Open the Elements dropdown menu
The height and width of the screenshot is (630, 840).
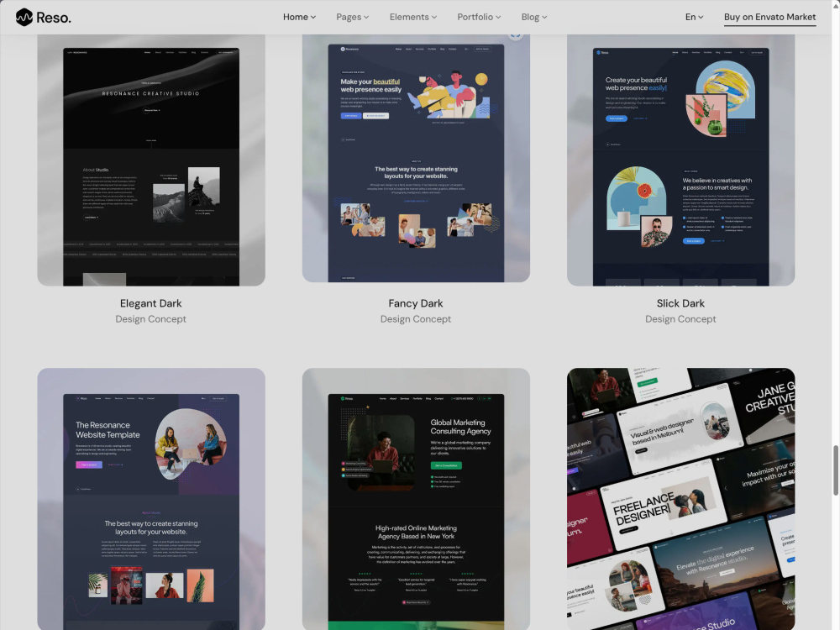[x=413, y=17]
